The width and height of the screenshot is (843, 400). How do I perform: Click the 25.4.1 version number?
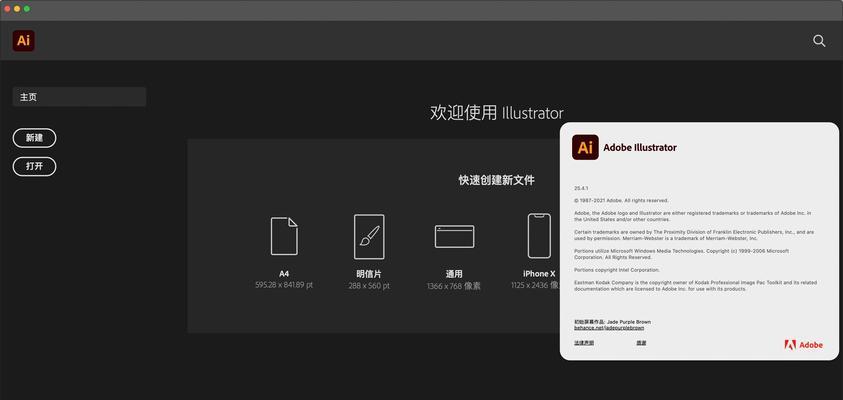click(581, 188)
